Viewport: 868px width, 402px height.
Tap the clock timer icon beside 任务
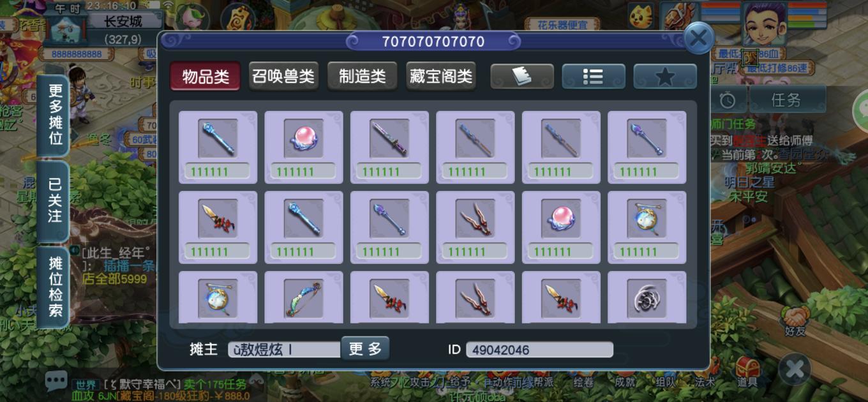[727, 100]
